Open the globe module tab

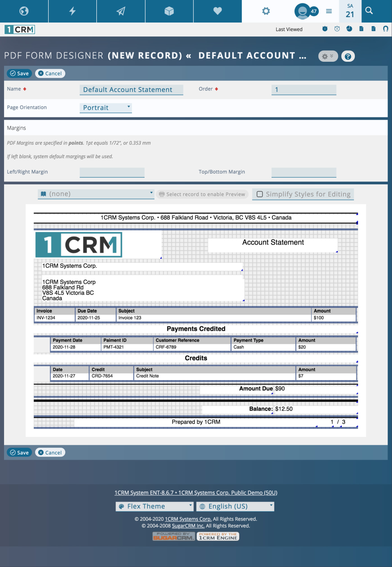click(x=24, y=11)
